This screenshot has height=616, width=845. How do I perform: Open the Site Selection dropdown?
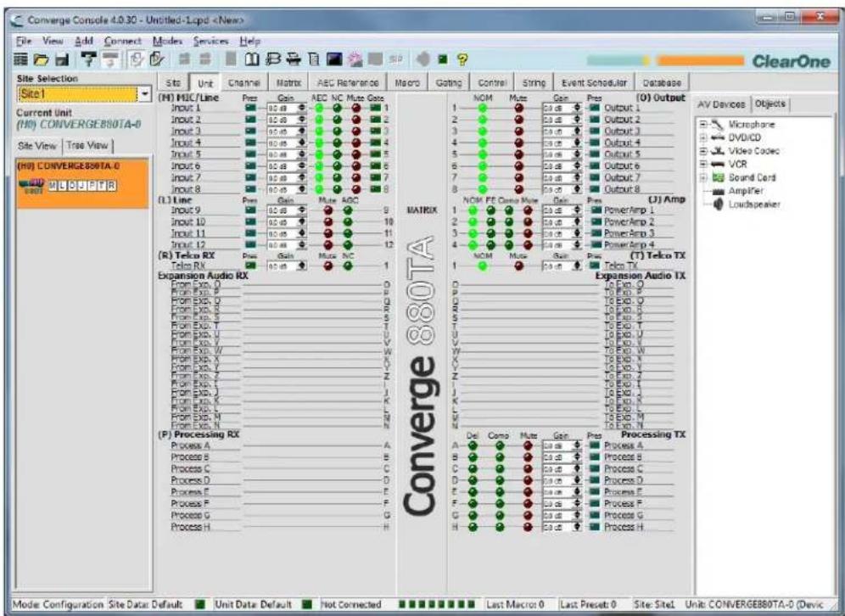[x=144, y=94]
